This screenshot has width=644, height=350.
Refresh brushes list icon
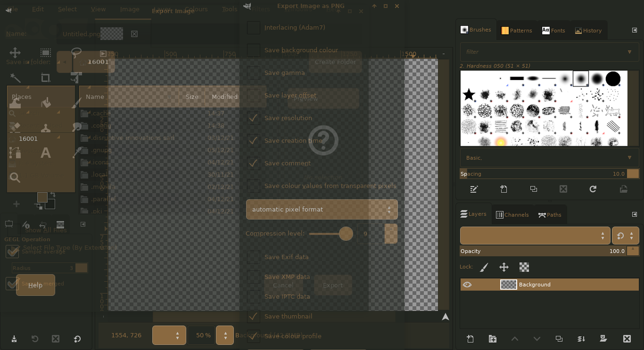593,189
